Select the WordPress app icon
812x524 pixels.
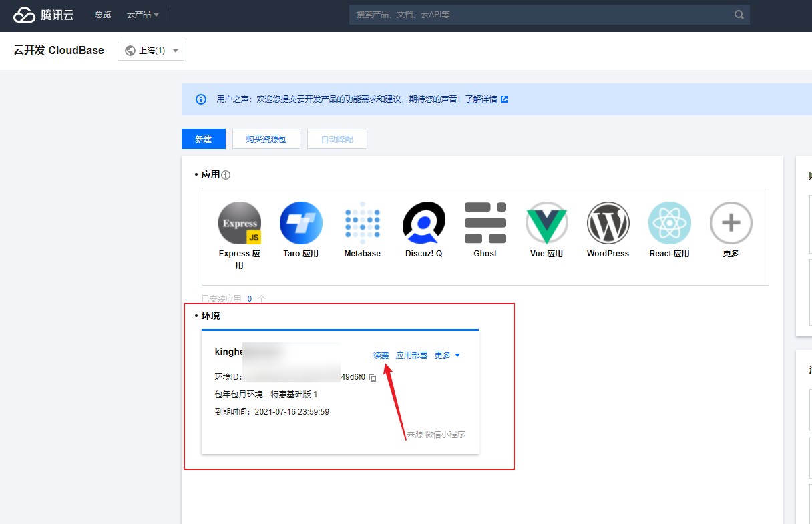[608, 223]
